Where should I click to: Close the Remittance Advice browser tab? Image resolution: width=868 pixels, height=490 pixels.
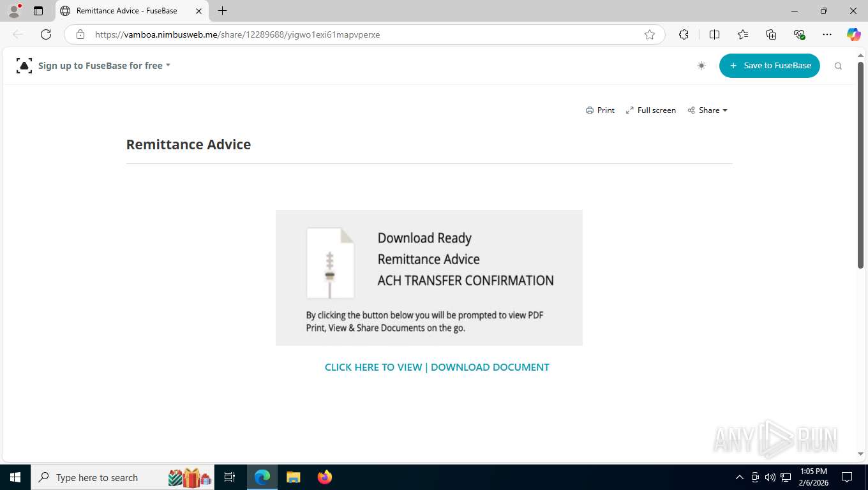click(198, 11)
